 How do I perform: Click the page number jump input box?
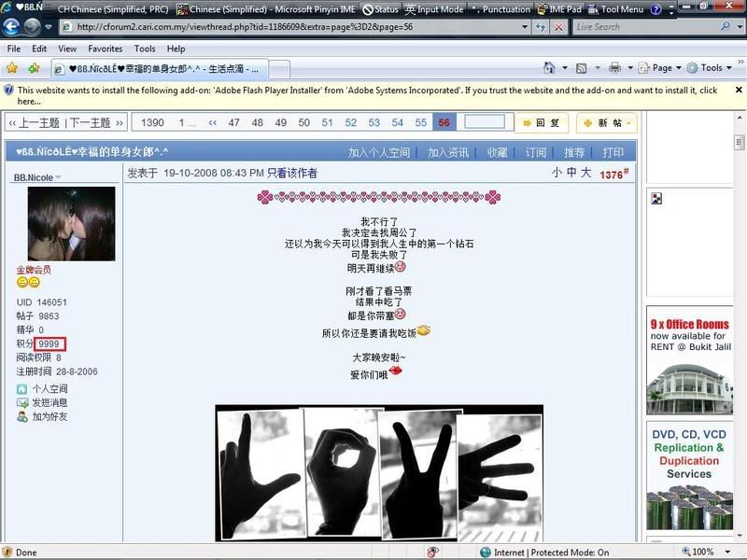(x=485, y=122)
